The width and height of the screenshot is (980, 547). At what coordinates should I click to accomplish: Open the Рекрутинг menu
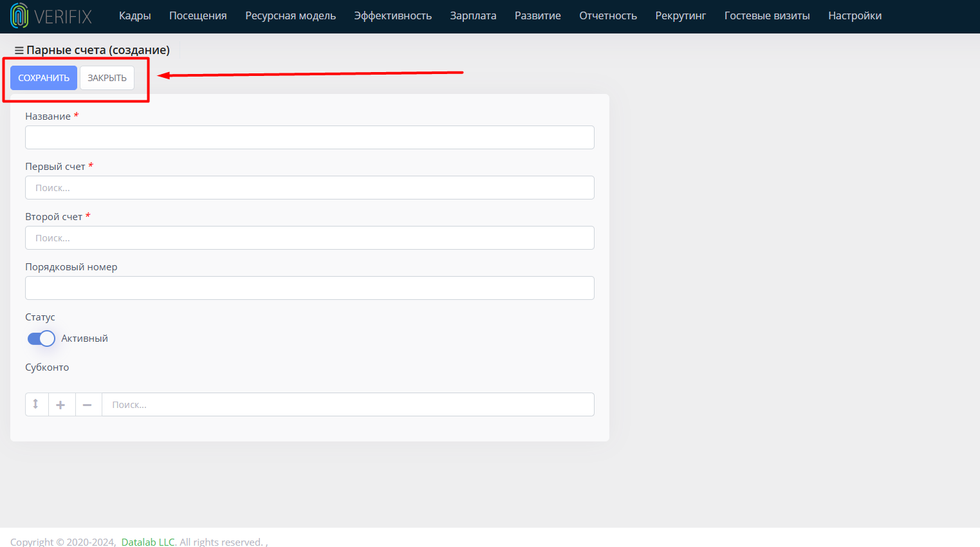(681, 16)
